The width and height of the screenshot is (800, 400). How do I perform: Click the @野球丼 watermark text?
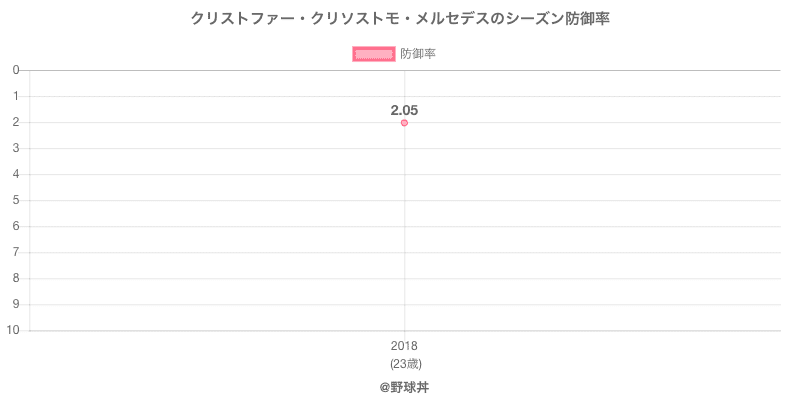click(x=404, y=385)
